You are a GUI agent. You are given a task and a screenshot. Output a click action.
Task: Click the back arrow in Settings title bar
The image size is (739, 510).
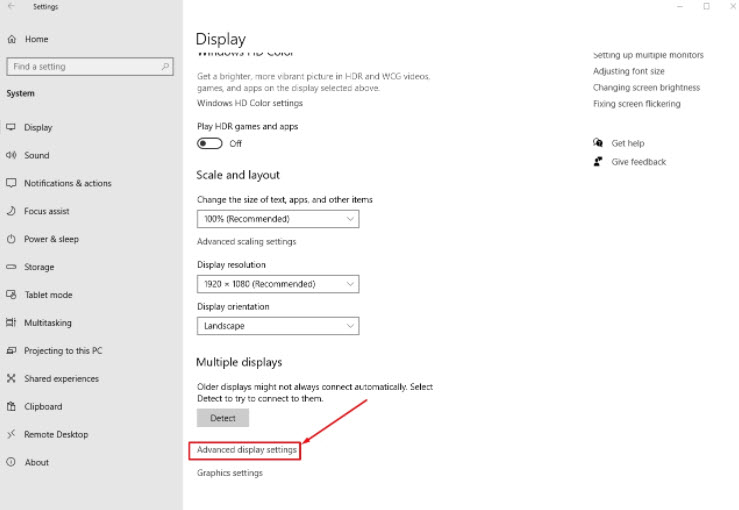[11, 6]
